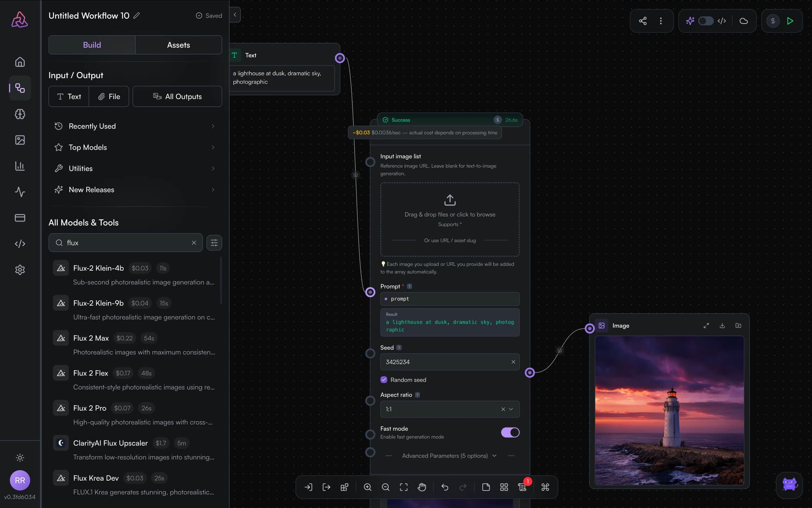Open the billing card icon in sidebar
The width and height of the screenshot is (812, 508).
(20, 218)
